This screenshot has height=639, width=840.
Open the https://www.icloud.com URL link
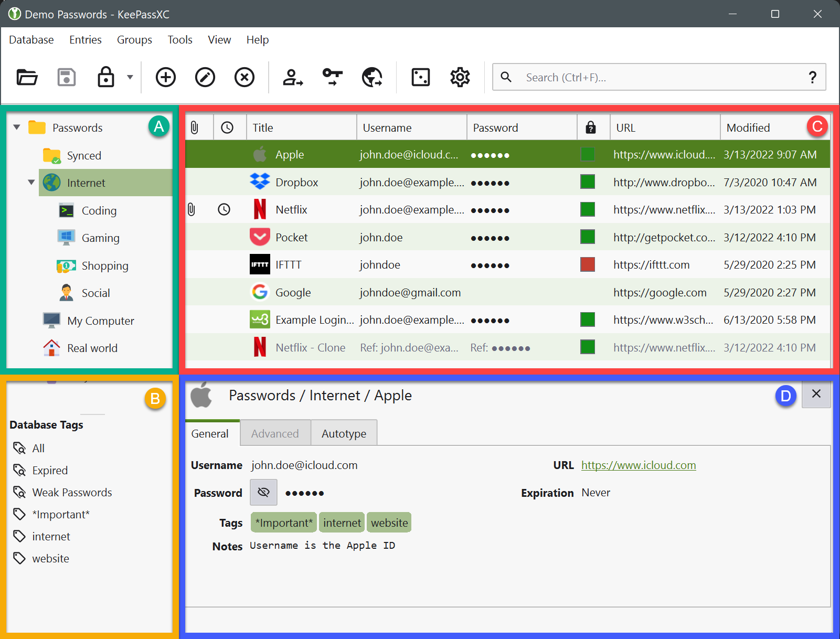[639, 465]
